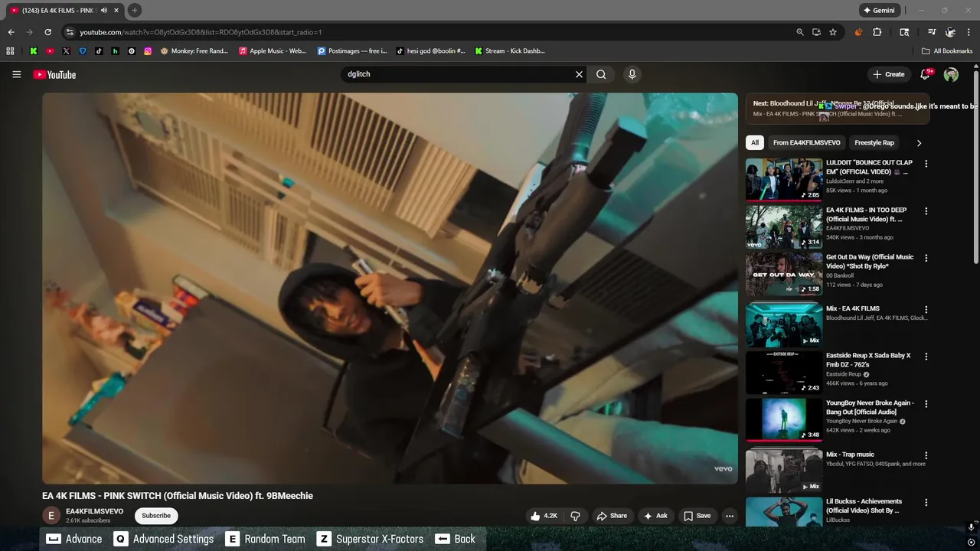Show more filter chips with right arrow
Viewport: 980px width, 551px height.
pyautogui.click(x=919, y=142)
